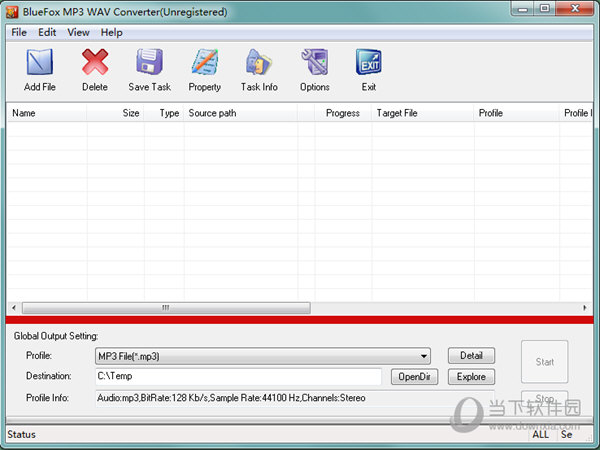The width and height of the screenshot is (600, 450).
Task: Click the Stop button
Action: click(x=545, y=398)
